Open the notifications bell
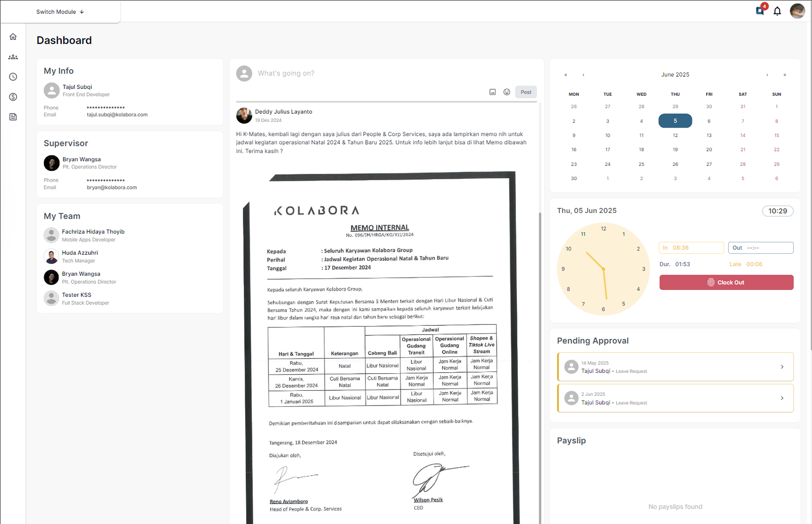Viewport: 812px width, 524px height. point(777,11)
